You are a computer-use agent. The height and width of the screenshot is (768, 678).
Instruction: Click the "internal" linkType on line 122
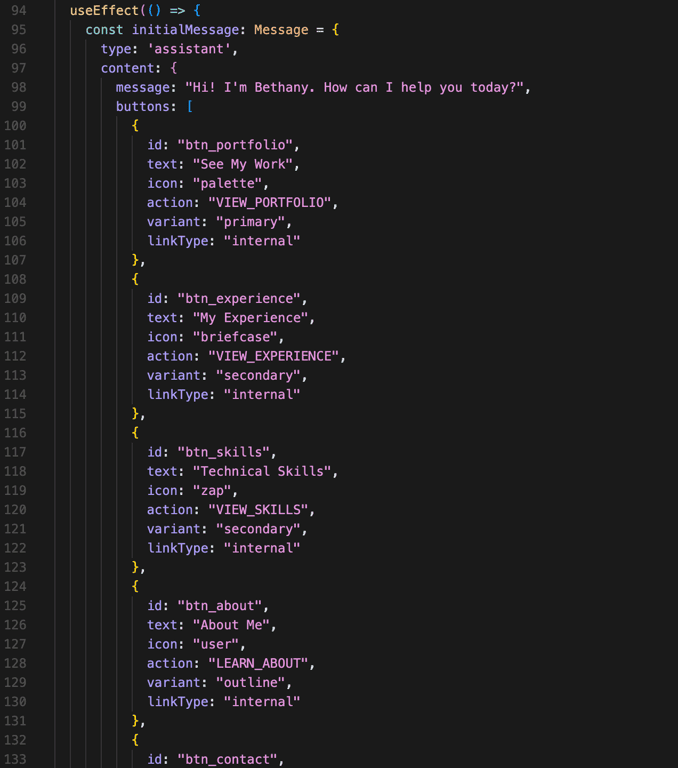(x=262, y=548)
